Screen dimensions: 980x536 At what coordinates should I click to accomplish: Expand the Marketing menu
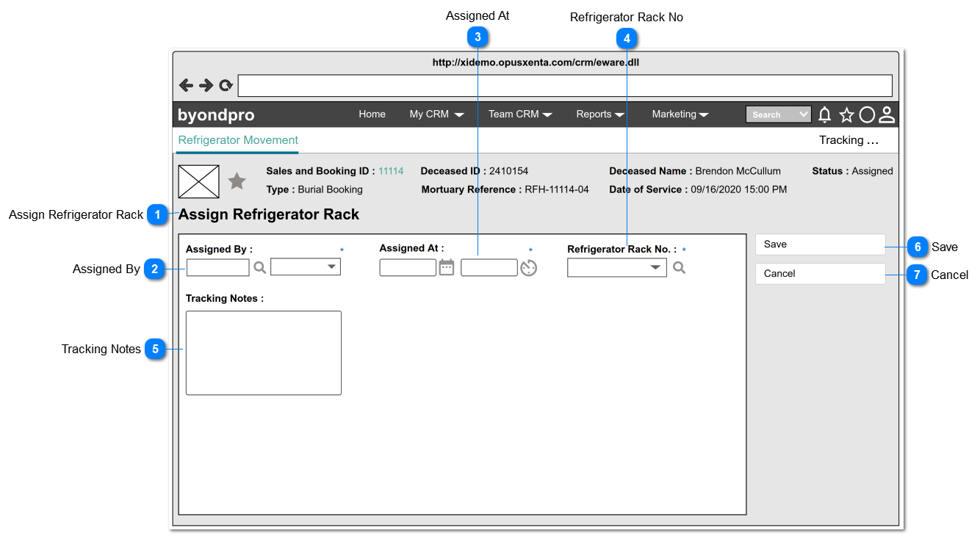680,115
